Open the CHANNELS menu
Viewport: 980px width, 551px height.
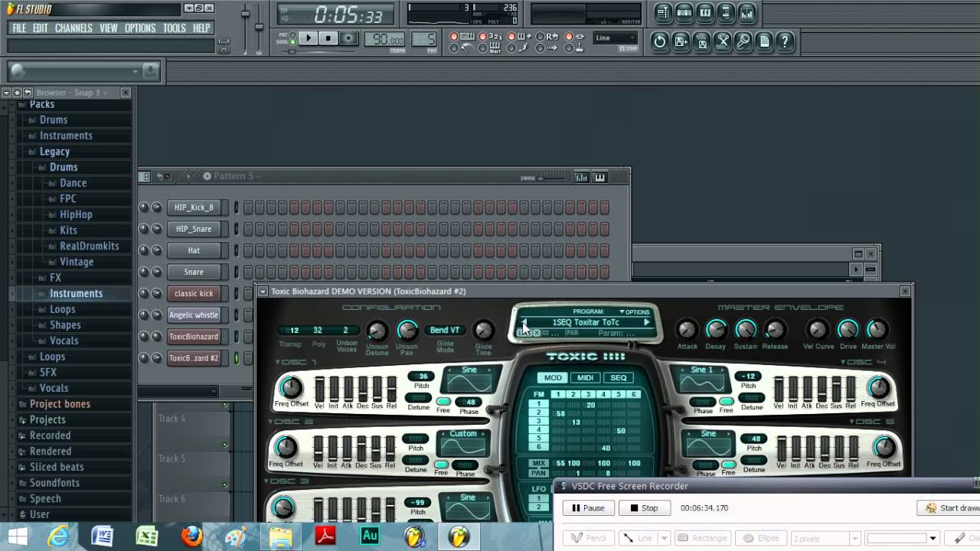click(73, 28)
